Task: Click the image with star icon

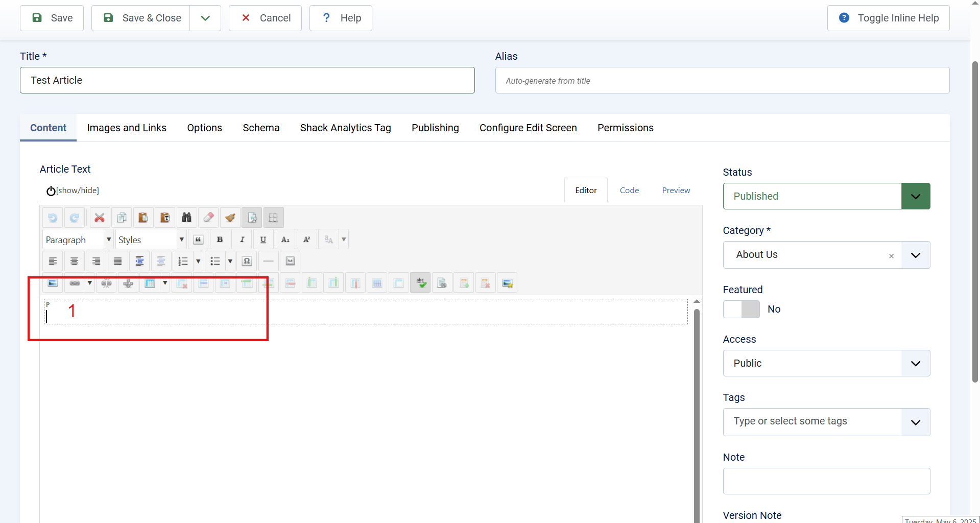Action: 507,283
